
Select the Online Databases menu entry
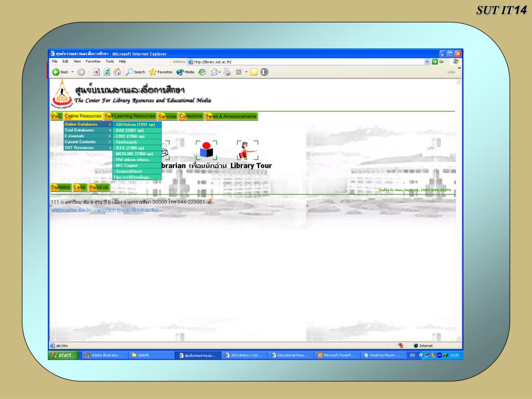[88, 125]
